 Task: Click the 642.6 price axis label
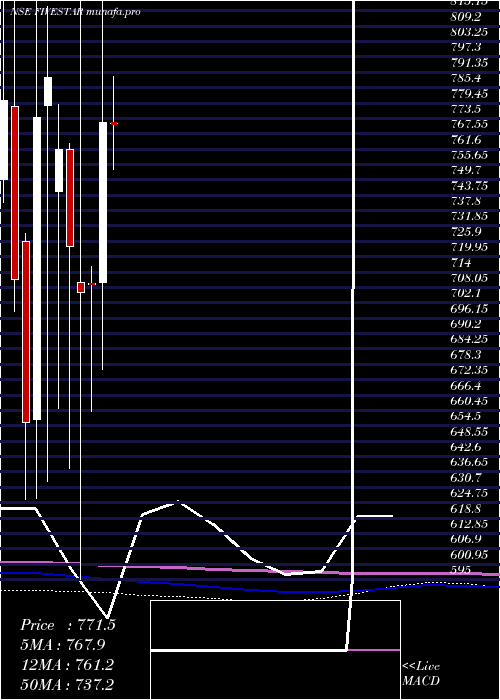click(466, 447)
